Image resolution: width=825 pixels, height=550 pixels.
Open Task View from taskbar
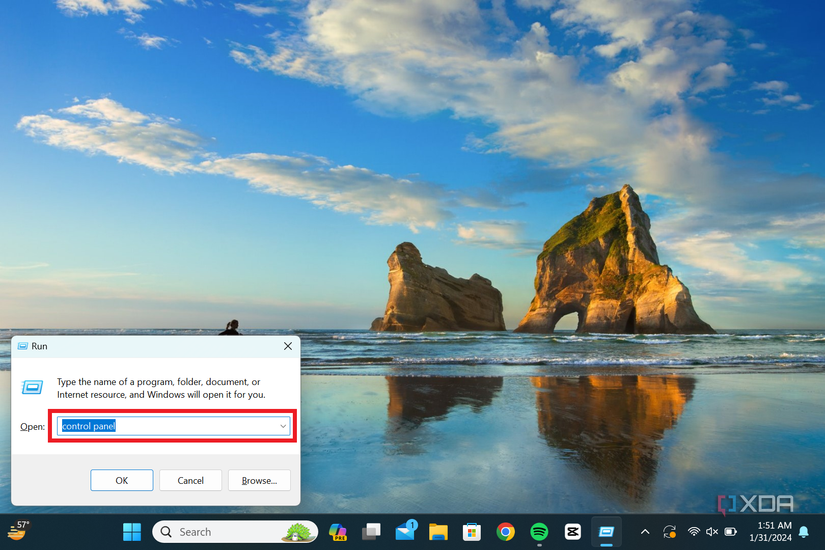coord(371,532)
